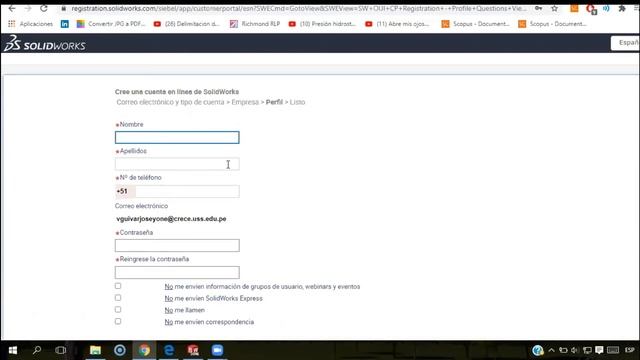Open first Scopus Document bookmark
The width and height of the screenshot is (640, 360).
(476, 24)
